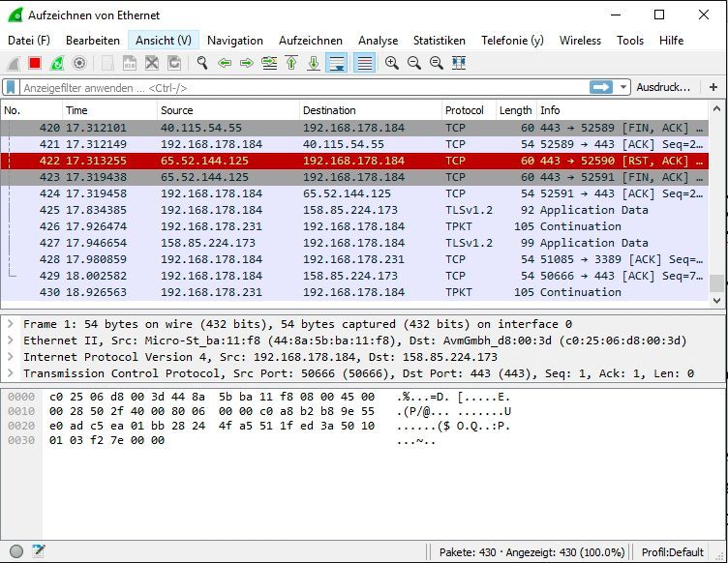Select packet 425 TLSv1.2 Application Data
728x563 pixels.
pos(354,210)
